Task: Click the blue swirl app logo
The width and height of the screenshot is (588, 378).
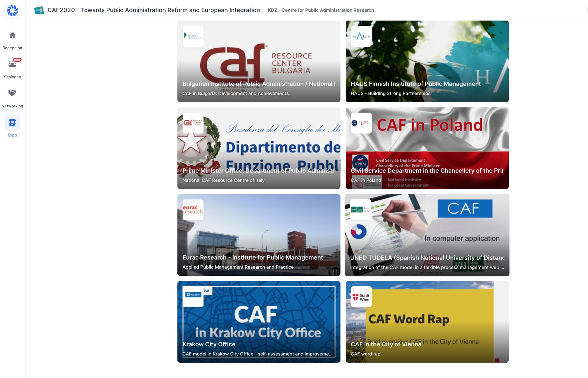Action: (12, 11)
